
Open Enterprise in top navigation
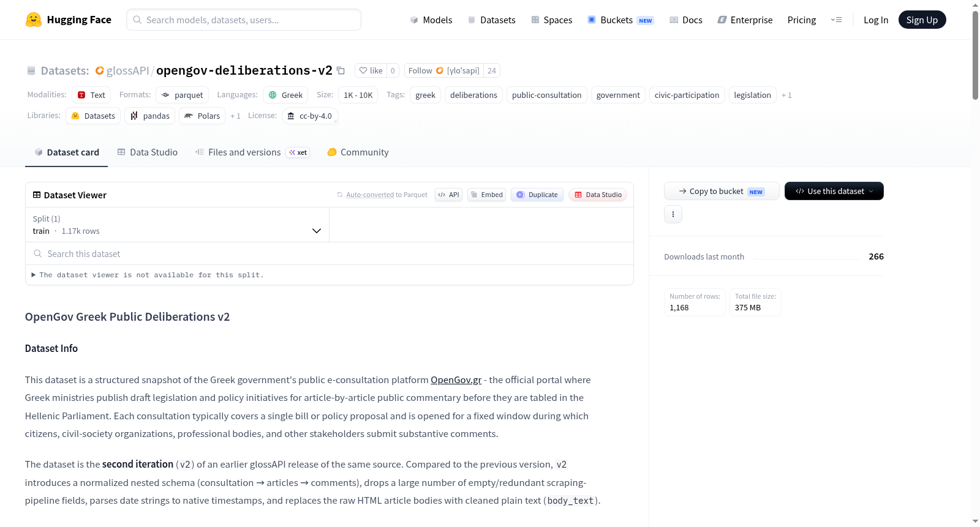point(745,20)
